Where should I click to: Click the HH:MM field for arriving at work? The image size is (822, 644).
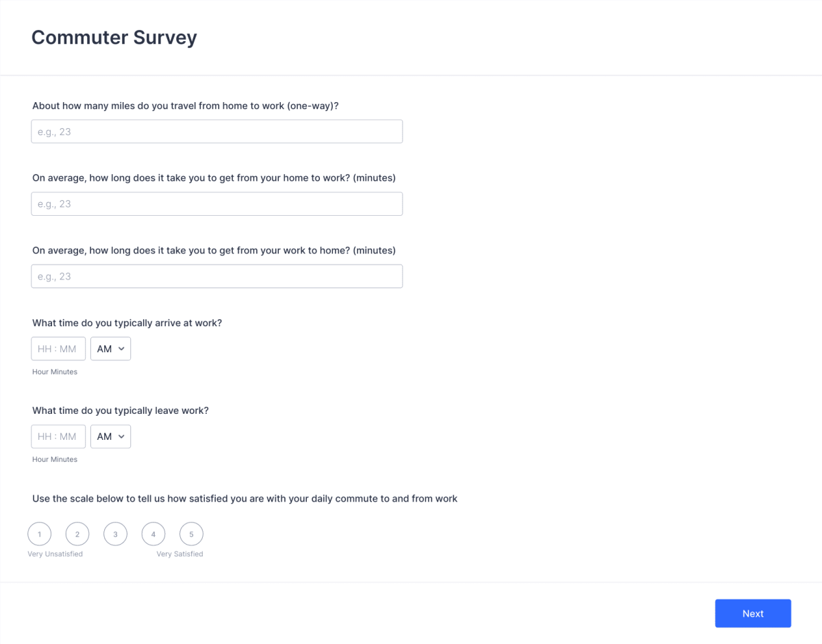(58, 349)
